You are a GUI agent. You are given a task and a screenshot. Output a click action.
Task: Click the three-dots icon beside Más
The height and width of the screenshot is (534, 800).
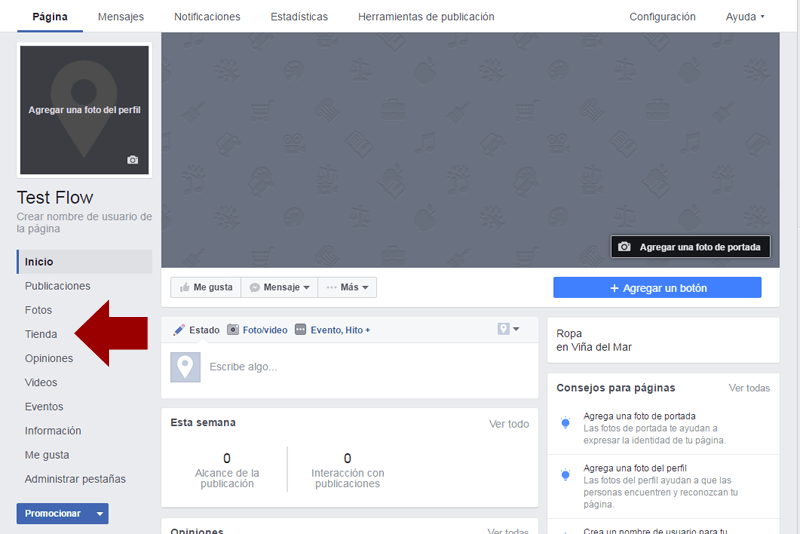coord(332,287)
